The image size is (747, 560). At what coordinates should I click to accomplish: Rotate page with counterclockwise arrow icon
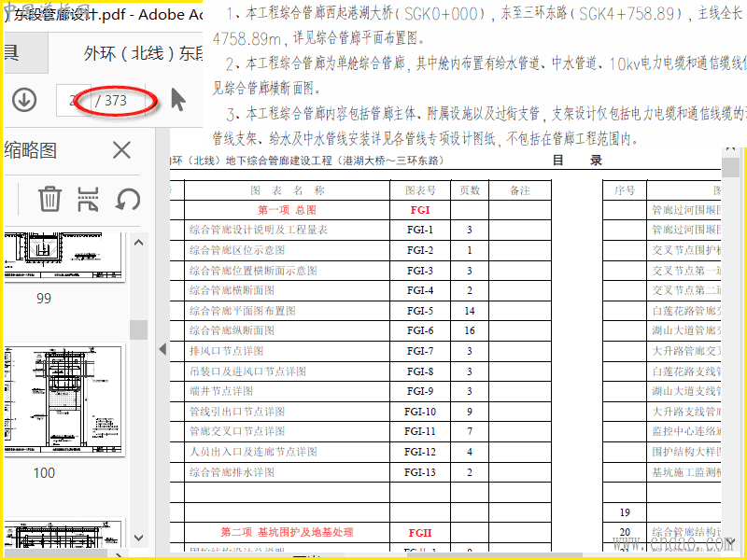pyautogui.click(x=128, y=199)
